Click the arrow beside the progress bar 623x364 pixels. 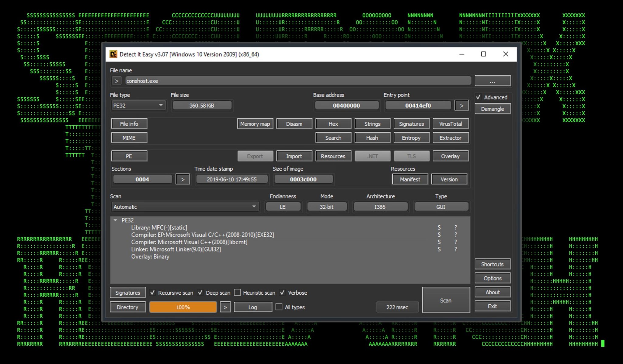225,307
